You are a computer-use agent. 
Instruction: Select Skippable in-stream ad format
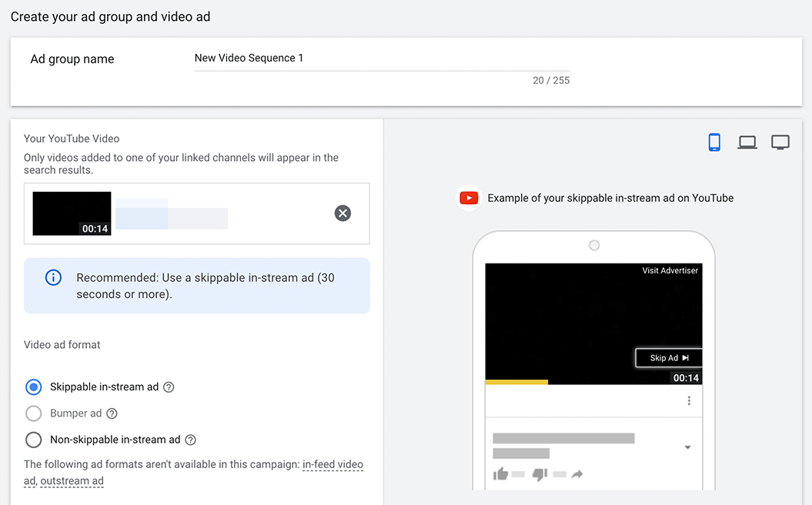coord(34,387)
